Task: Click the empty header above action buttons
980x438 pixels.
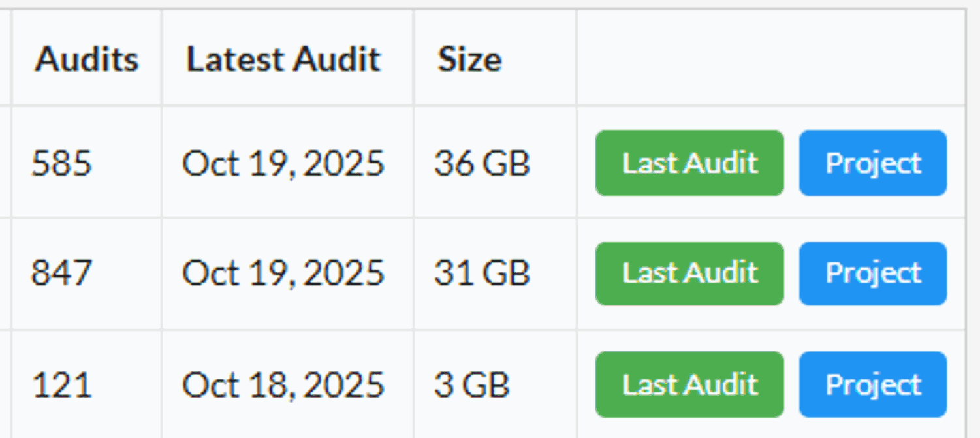Action: tap(770, 59)
